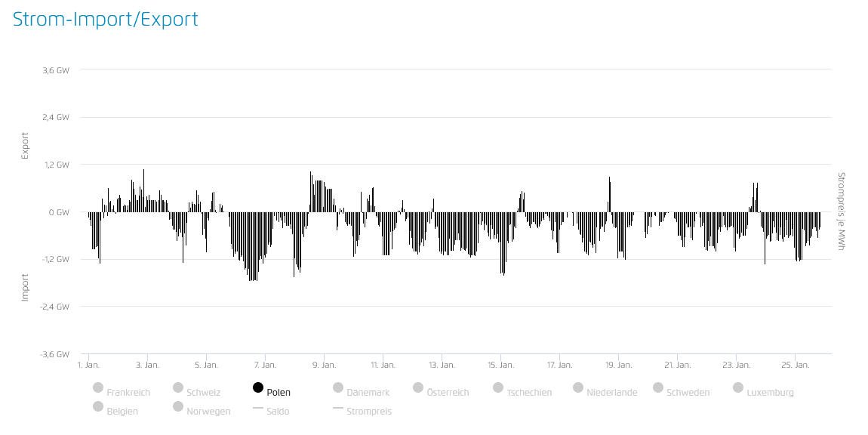Image resolution: width=868 pixels, height=435 pixels.
Task: Activate the Tschechien legend circle
Action: coord(498,387)
